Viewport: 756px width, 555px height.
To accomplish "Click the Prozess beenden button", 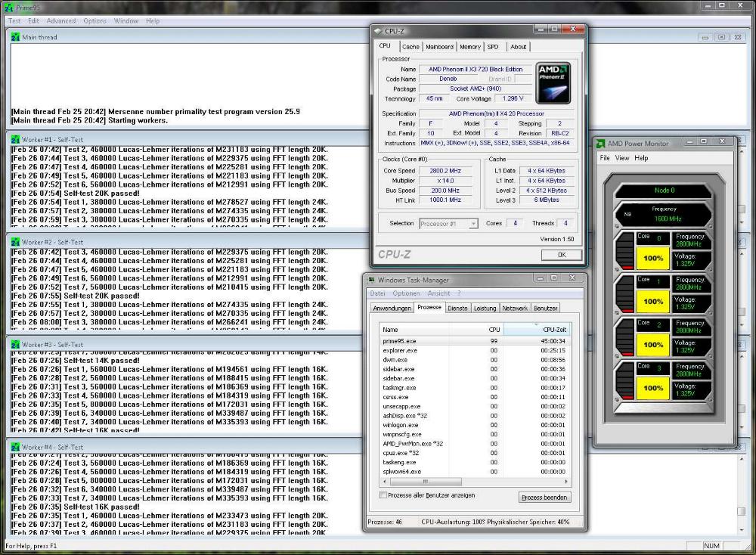I will [544, 497].
